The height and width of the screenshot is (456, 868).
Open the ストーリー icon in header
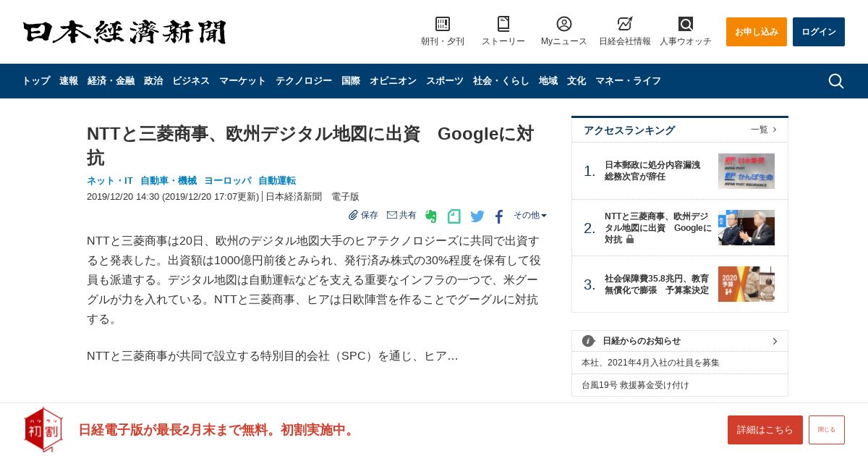(x=503, y=24)
